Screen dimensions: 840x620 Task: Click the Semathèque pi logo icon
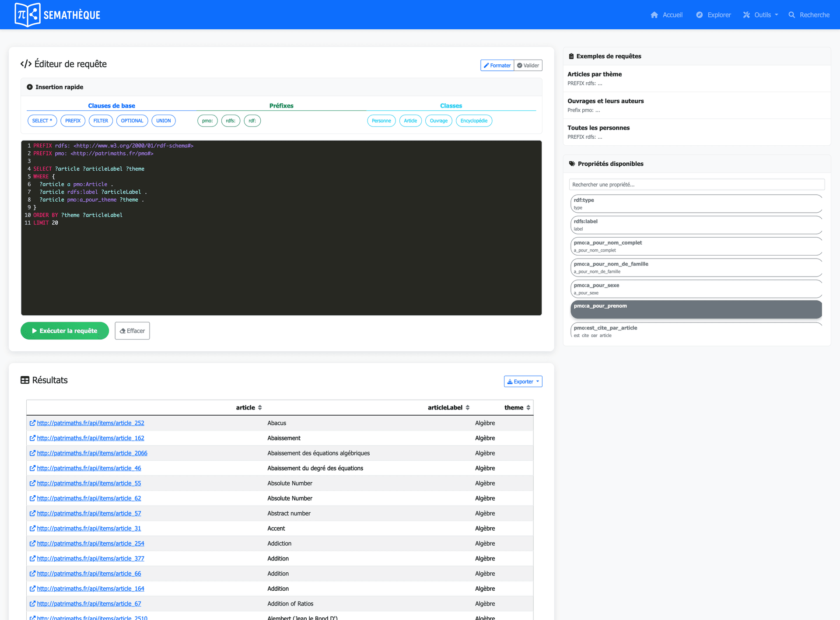pos(27,14)
